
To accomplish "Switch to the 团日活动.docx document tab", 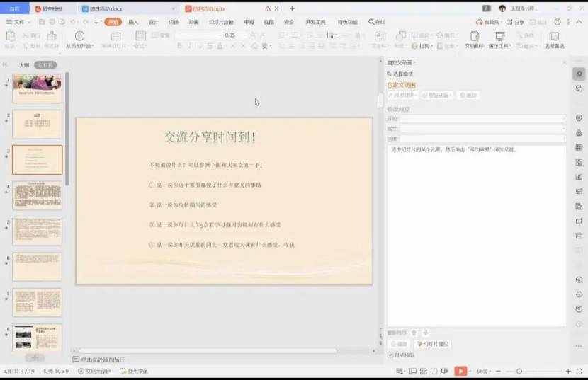I will (x=106, y=8).
